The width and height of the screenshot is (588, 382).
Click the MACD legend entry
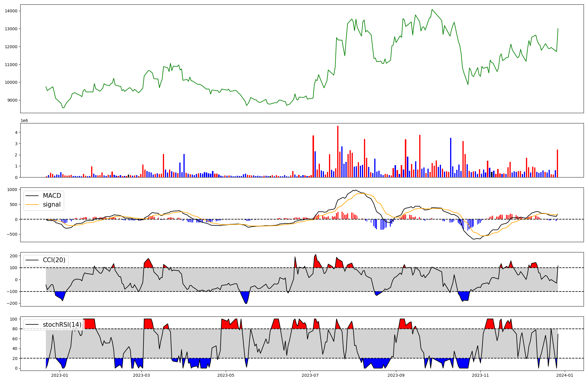[52, 196]
